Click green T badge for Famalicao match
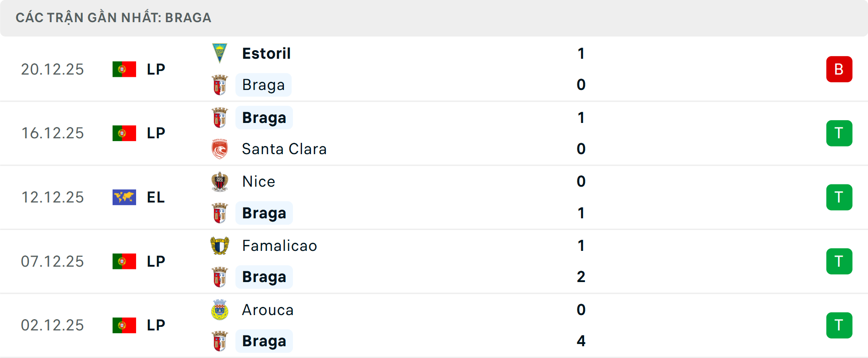 [839, 261]
